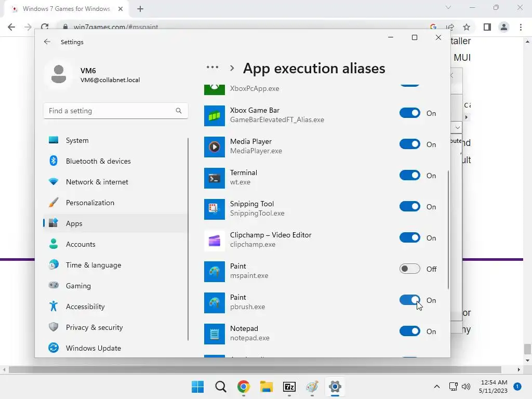532x399 pixels.
Task: Toggle off Media Player alias
Action: 409,144
